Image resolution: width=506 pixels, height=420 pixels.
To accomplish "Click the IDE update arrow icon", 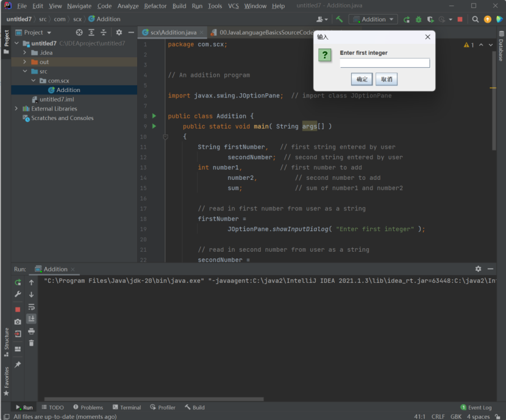I will click(487, 20).
